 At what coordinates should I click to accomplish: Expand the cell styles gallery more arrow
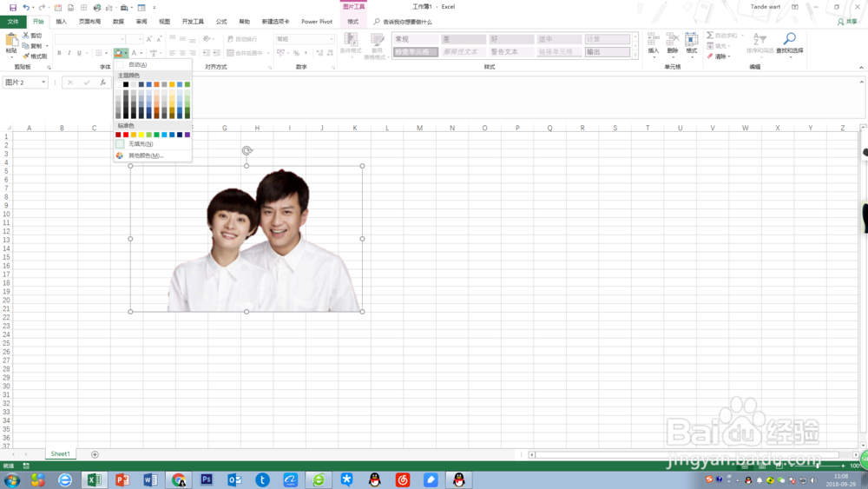click(635, 54)
